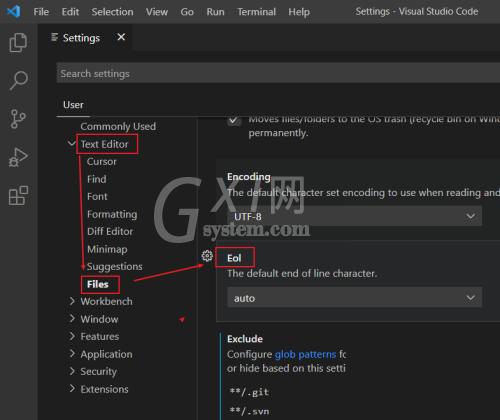Expand the Window section chevron
The height and width of the screenshot is (420, 500).
pos(72,319)
